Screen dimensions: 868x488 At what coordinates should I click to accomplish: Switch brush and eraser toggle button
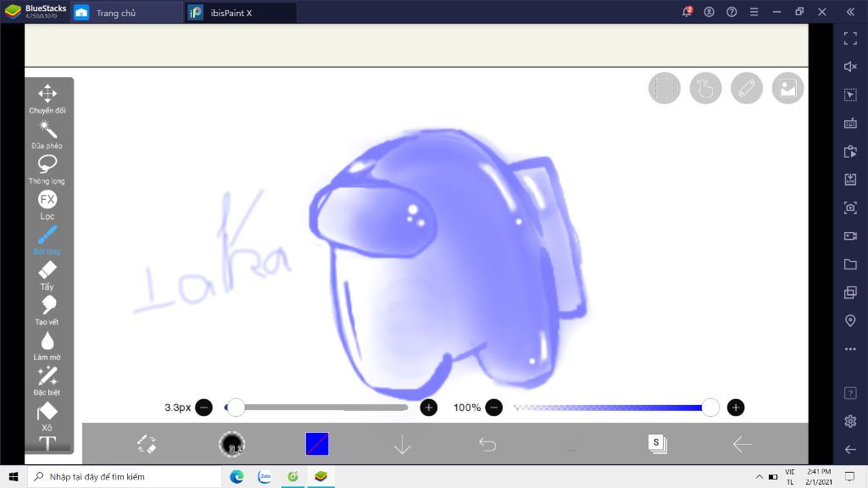pos(147,444)
